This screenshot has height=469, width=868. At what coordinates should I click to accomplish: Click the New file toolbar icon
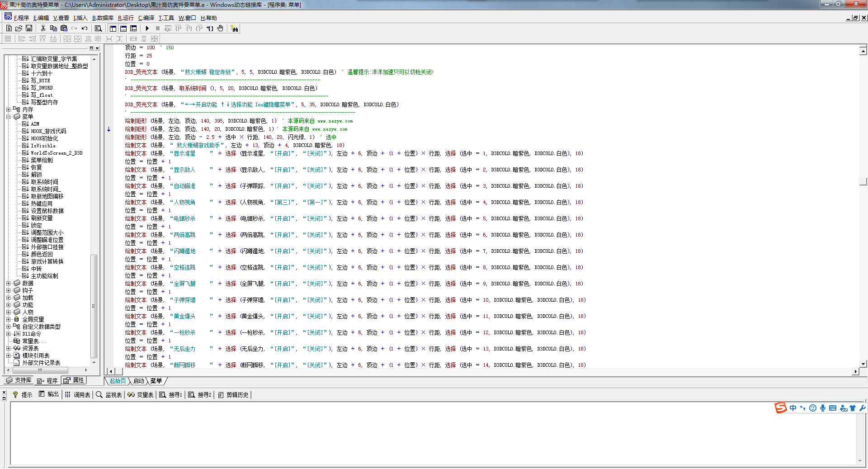(x=9, y=28)
